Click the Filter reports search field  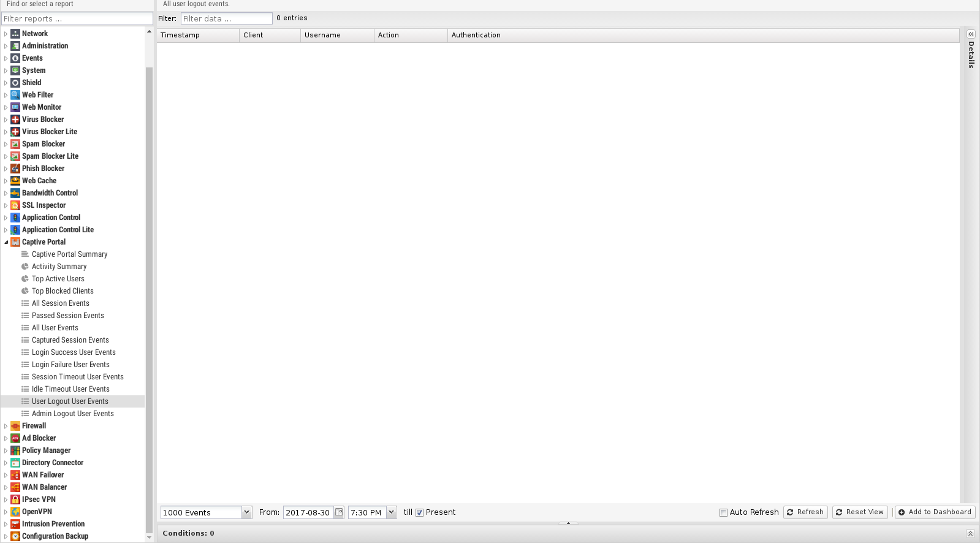[77, 19]
